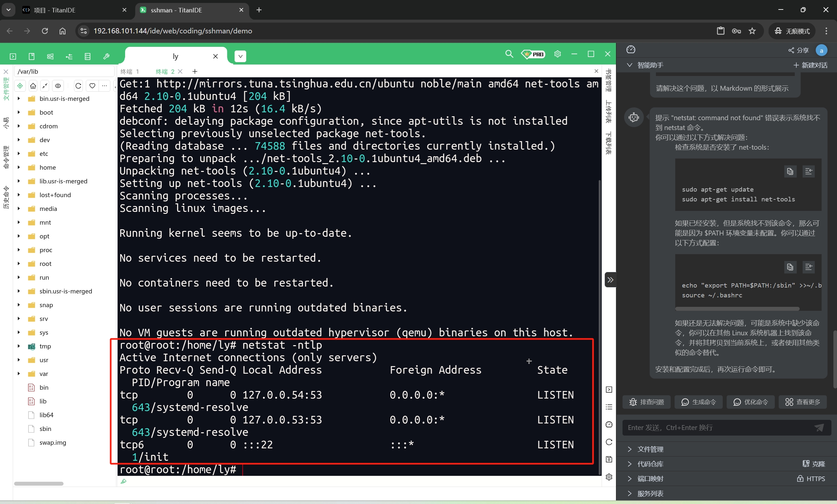
Task: Expand the etc folder arrow
Action: click(19, 154)
